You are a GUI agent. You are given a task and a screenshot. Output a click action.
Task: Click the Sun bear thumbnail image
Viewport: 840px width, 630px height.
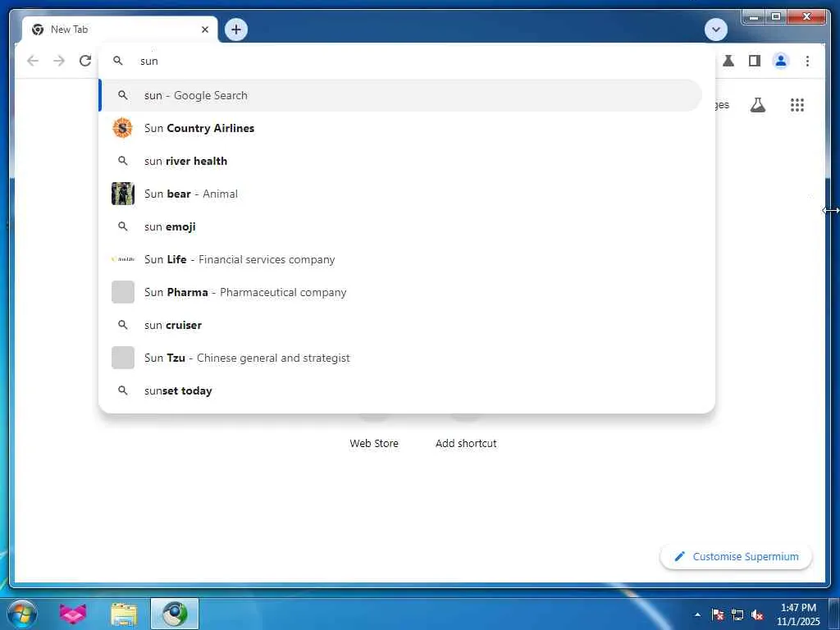pos(123,194)
